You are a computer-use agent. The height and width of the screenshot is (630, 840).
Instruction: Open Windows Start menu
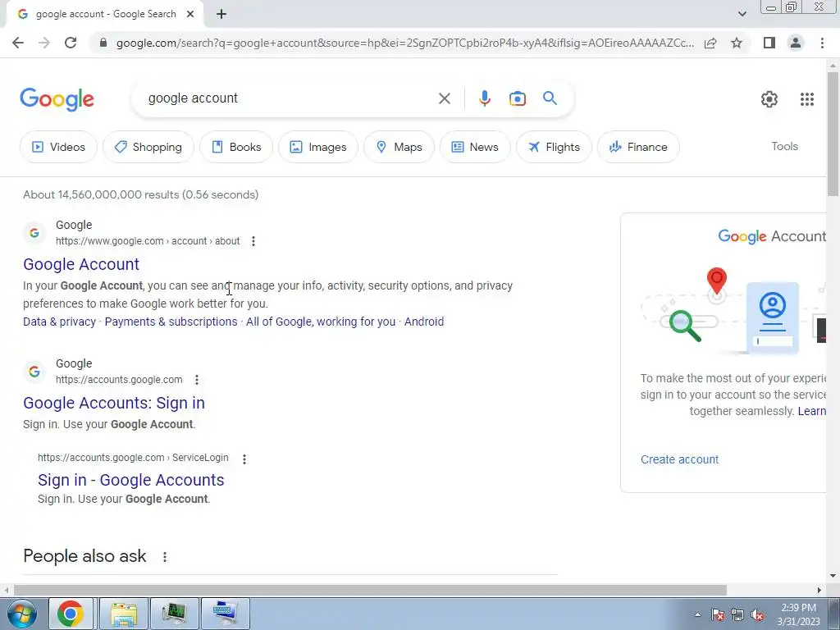(22, 614)
